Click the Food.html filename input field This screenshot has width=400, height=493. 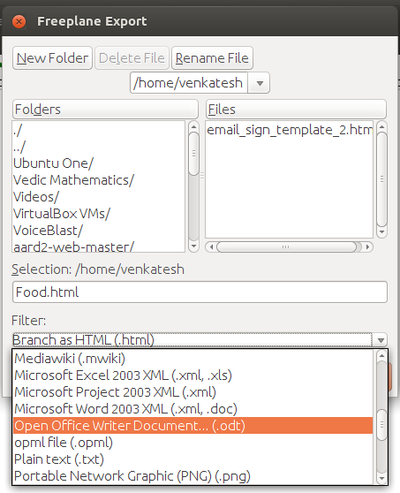pyautogui.click(x=200, y=292)
